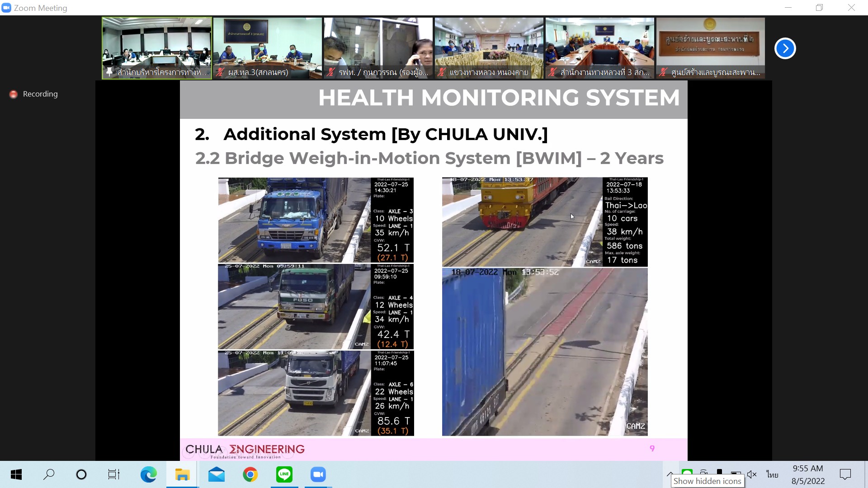Screen dimensions: 868x488
Task: Click muted mic icon on Nong Khai participant
Action: (442, 72)
